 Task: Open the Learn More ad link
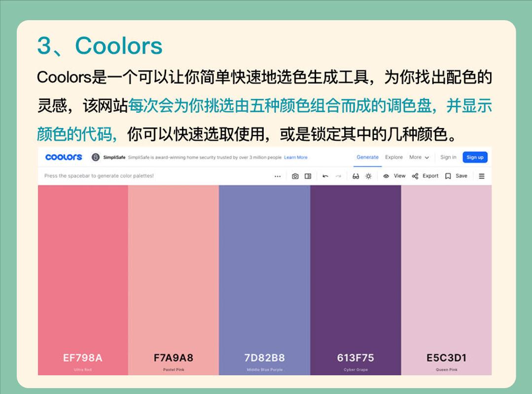click(295, 158)
